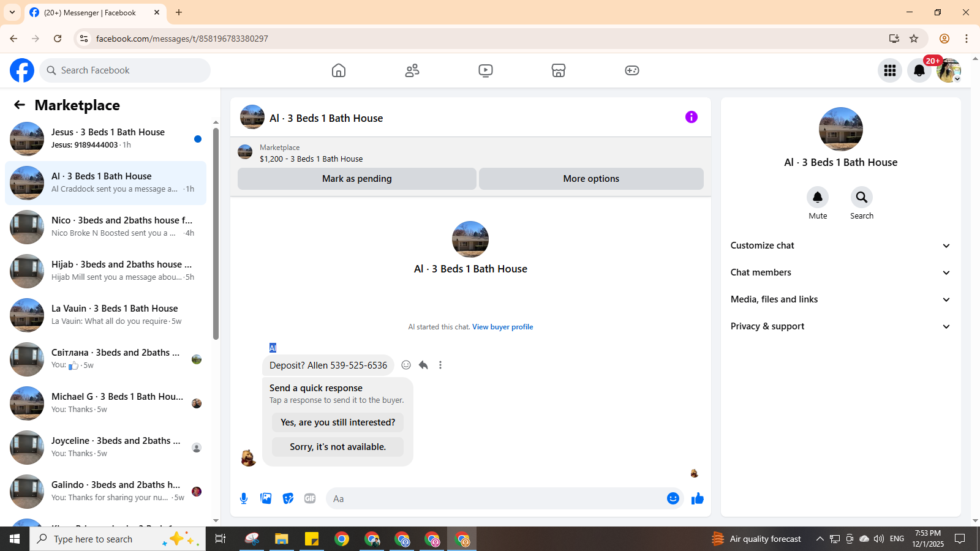Open the Windows Start menu
This screenshot has height=551, width=980.
15,539
